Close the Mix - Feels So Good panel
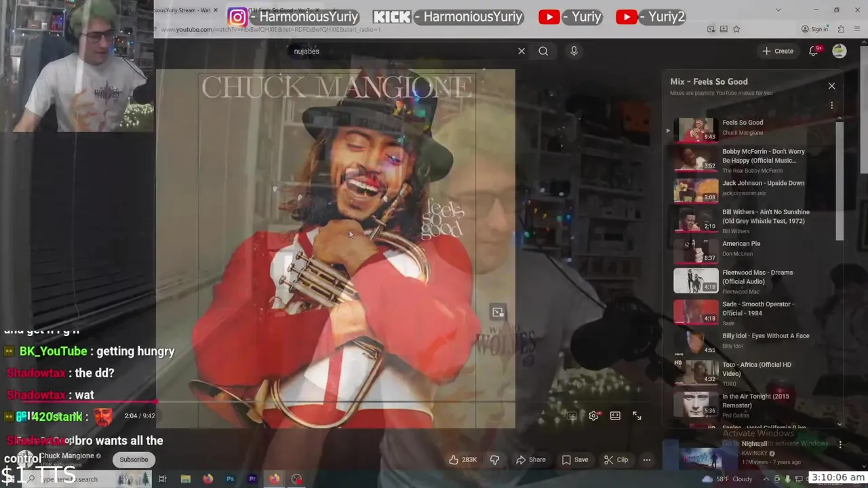The height and width of the screenshot is (488, 868). [831, 86]
